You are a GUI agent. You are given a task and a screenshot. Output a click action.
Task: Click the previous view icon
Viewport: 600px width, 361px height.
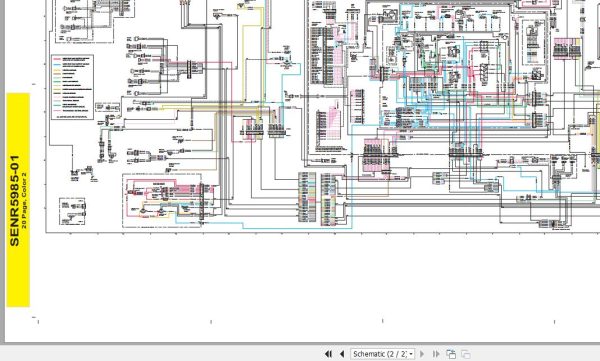point(451,354)
